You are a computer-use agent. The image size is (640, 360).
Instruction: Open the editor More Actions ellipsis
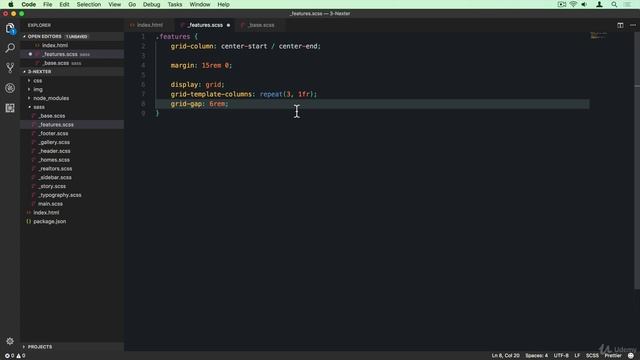[633, 25]
